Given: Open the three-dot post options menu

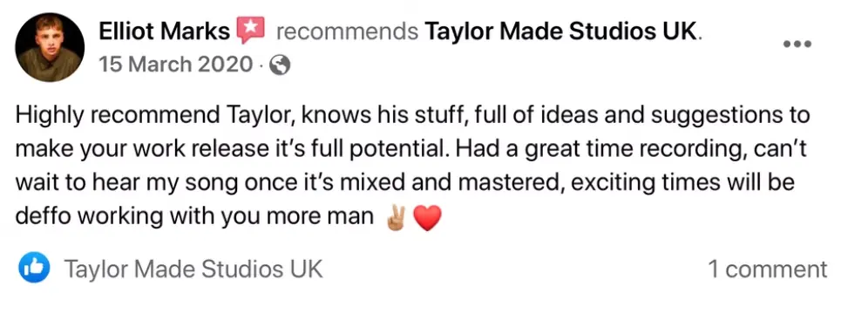Looking at the screenshot, I should click(x=797, y=44).
